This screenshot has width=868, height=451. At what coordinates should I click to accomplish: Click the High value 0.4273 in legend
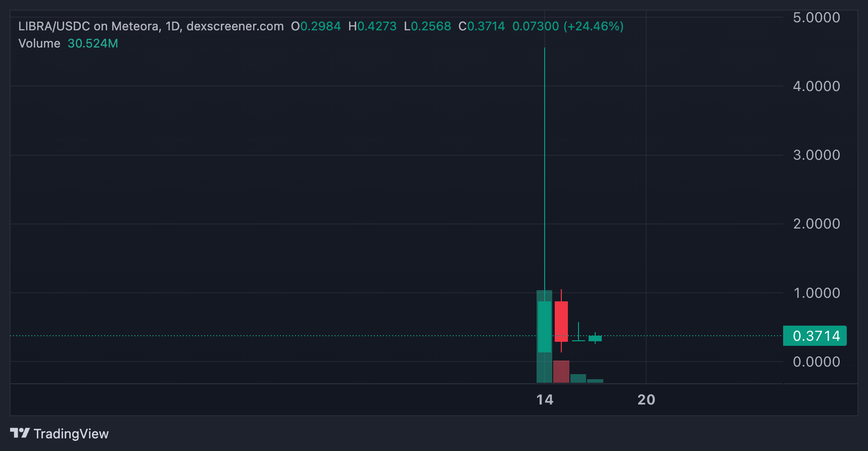[x=377, y=26]
